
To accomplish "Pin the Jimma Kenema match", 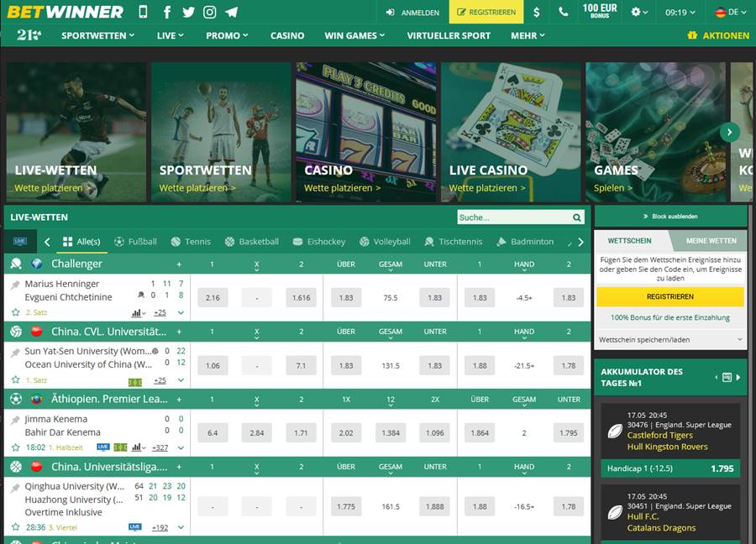I will (15, 420).
